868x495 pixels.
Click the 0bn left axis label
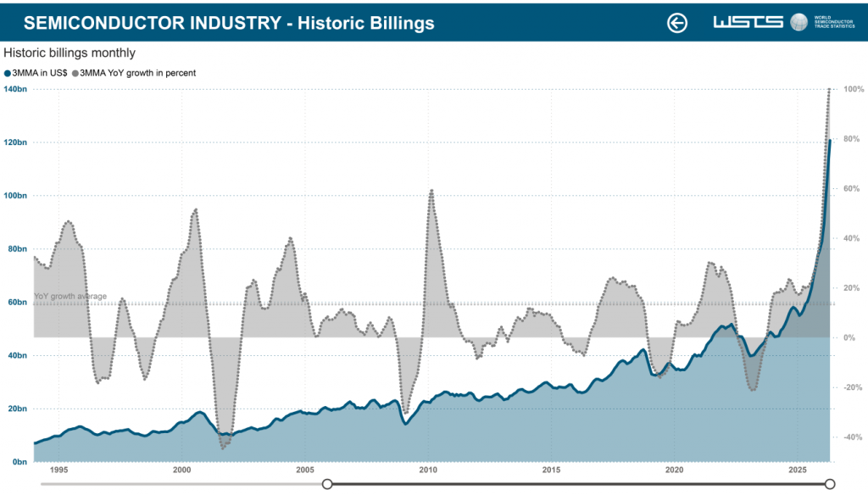[19, 462]
